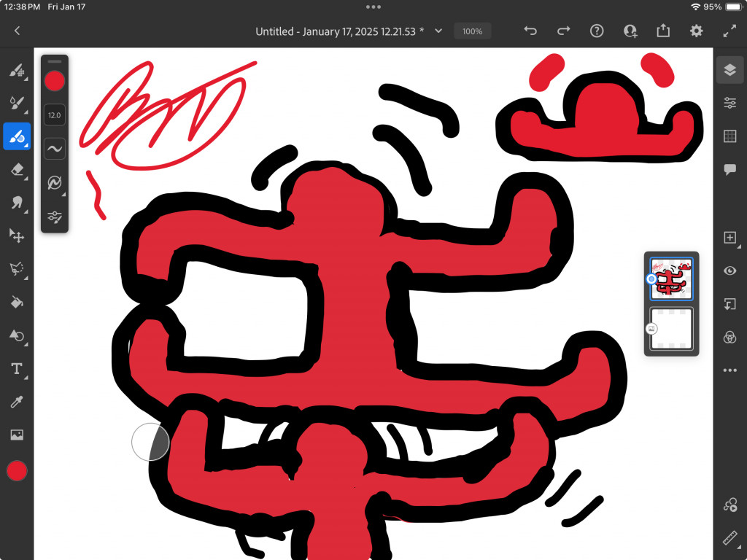The width and height of the screenshot is (747, 560).
Task: Open the 100% zoom level menu
Action: pos(472,31)
